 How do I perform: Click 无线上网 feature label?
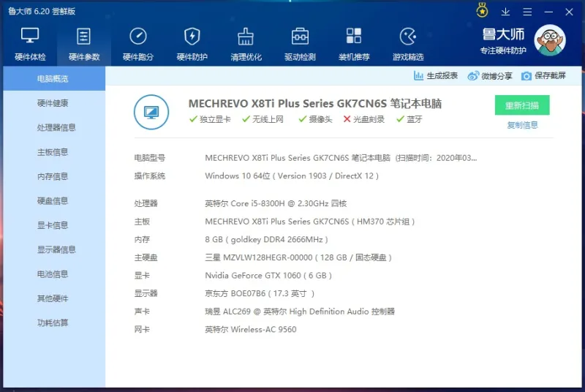(268, 119)
